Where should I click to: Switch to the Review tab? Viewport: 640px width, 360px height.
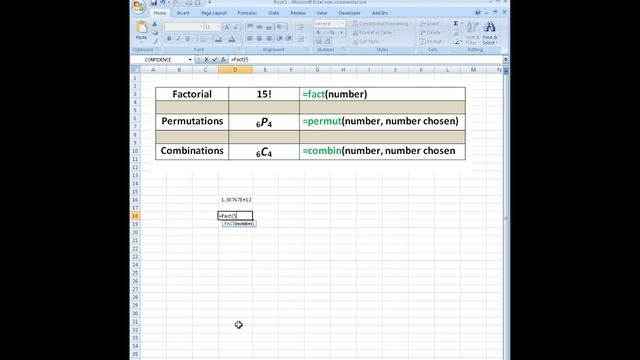[x=298, y=13]
